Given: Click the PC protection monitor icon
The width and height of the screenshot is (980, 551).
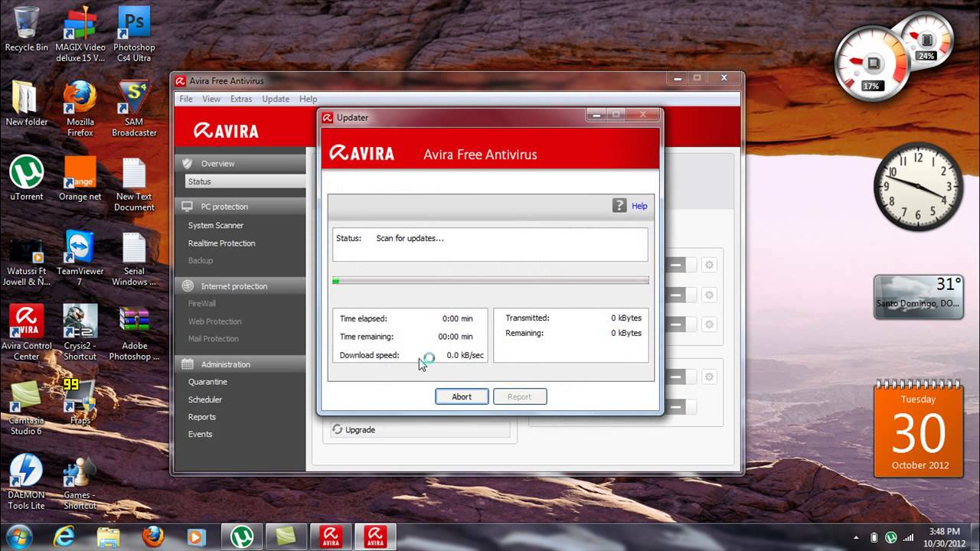Looking at the screenshot, I should click(x=188, y=206).
